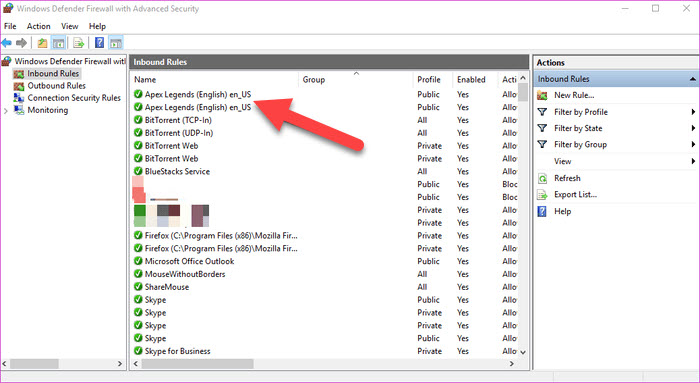Click green check icon of Microsoft Office Outlook

tap(138, 261)
